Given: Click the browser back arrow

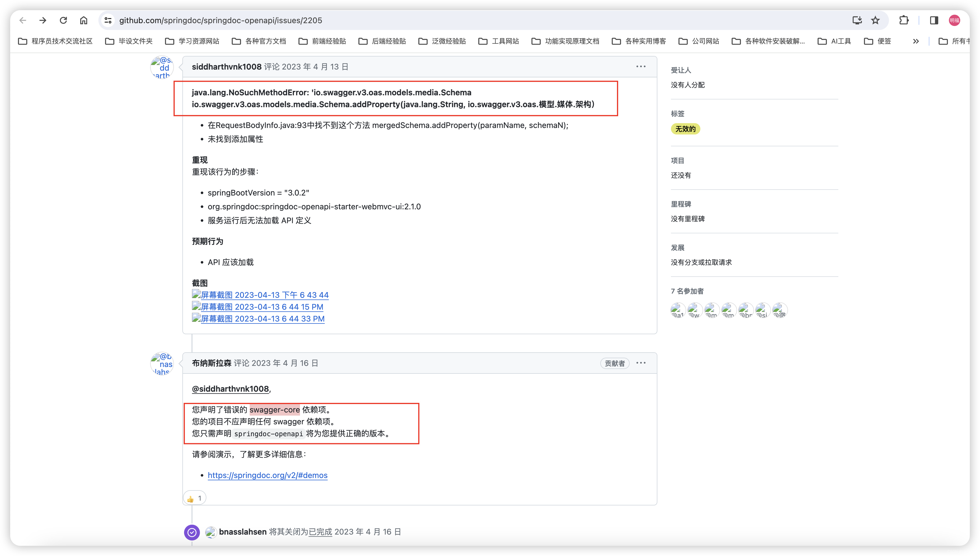Looking at the screenshot, I should tap(23, 20).
